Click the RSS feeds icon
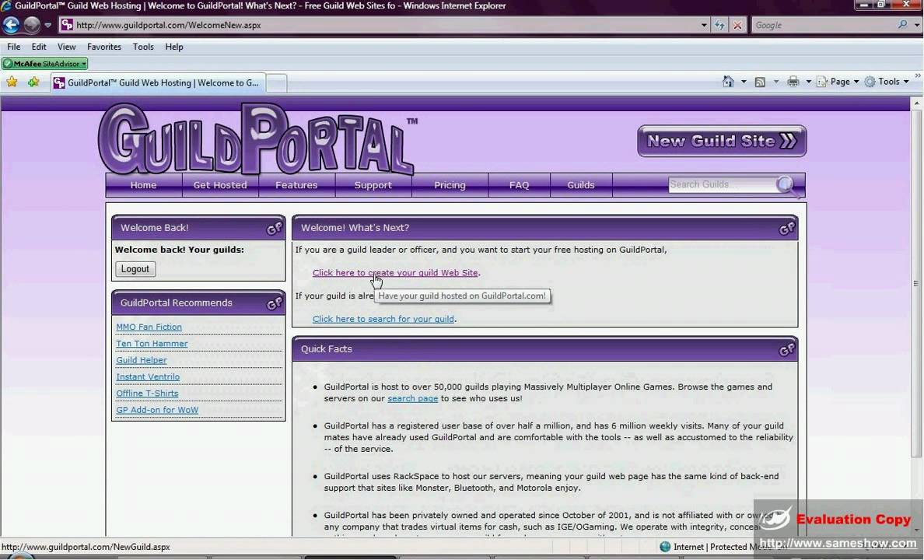This screenshot has height=560, width=924. point(760,82)
